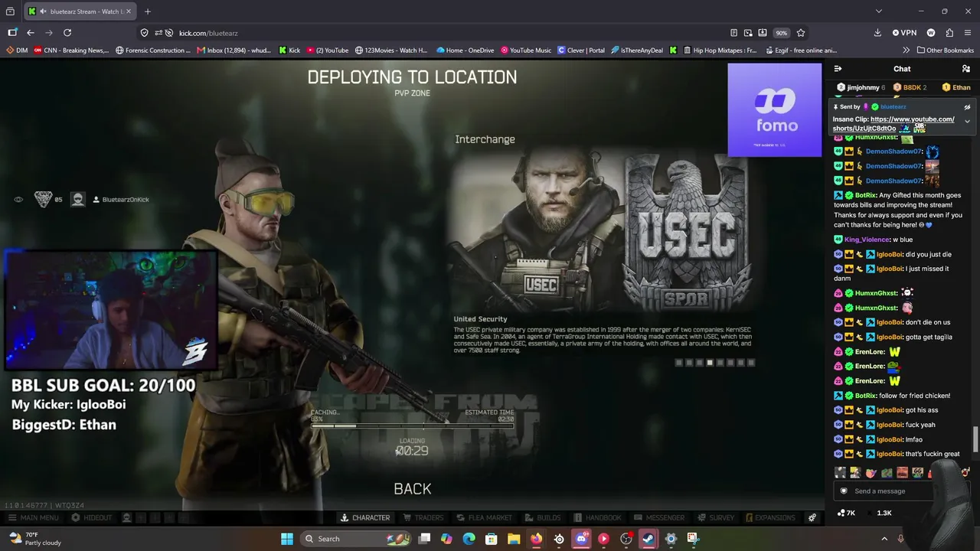Reload the kick.com page
Screen dimensions: 980x551
pos(67,33)
